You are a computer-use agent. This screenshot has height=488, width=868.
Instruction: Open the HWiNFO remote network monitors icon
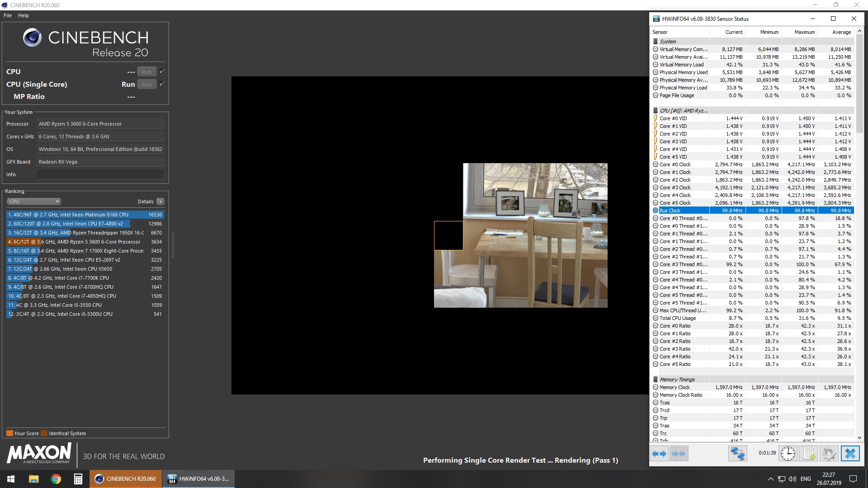coord(737,454)
